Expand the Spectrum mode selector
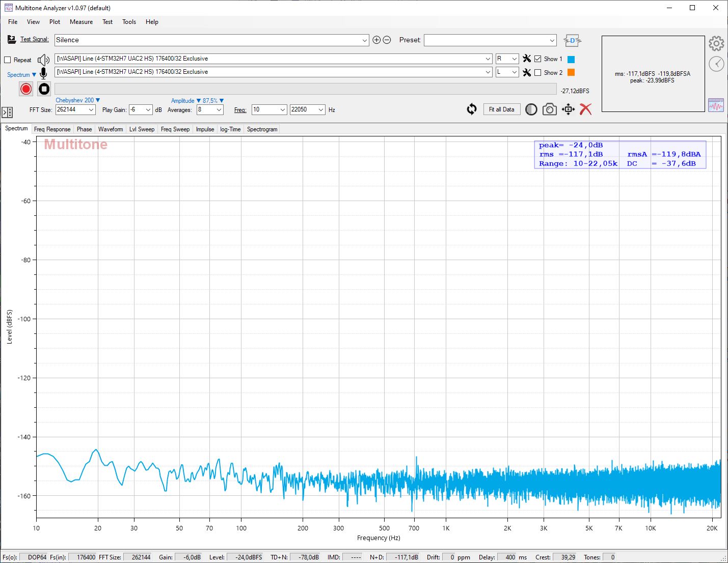 click(x=21, y=75)
